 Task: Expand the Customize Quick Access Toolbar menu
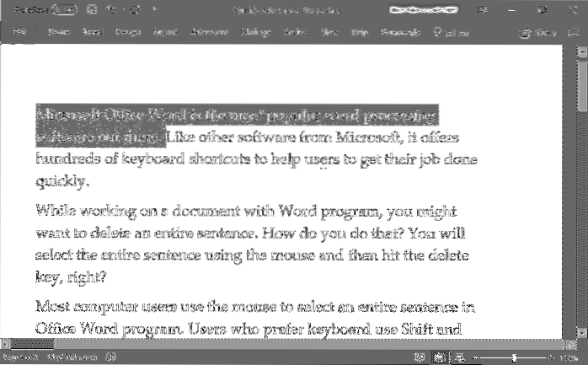[x=154, y=9]
